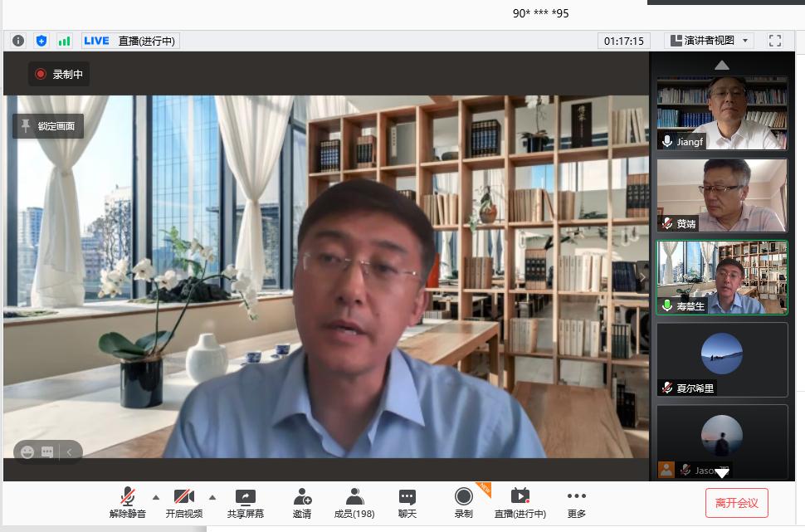Open the speaker view (演讲者视图) dropdown
The width and height of the screenshot is (805, 532).
click(710, 41)
